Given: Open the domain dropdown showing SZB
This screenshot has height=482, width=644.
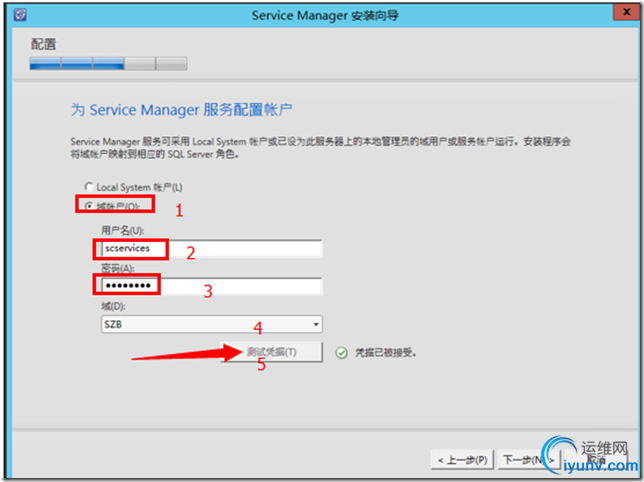Looking at the screenshot, I should click(212, 324).
